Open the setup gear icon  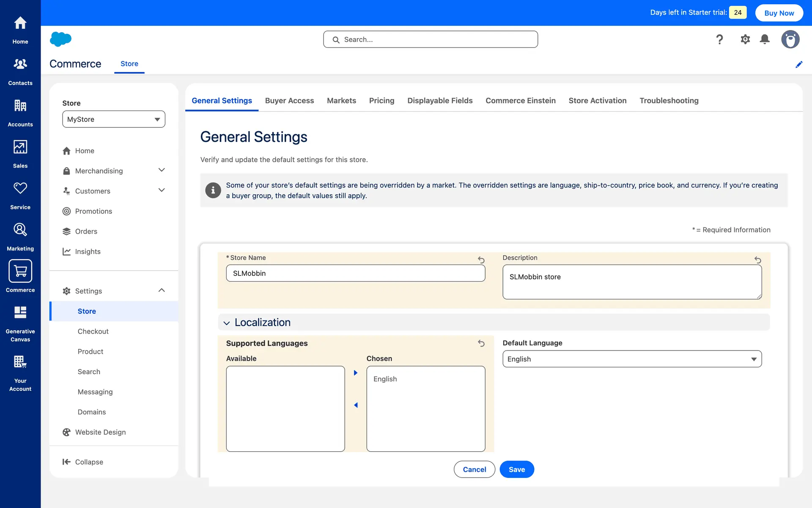tap(745, 39)
